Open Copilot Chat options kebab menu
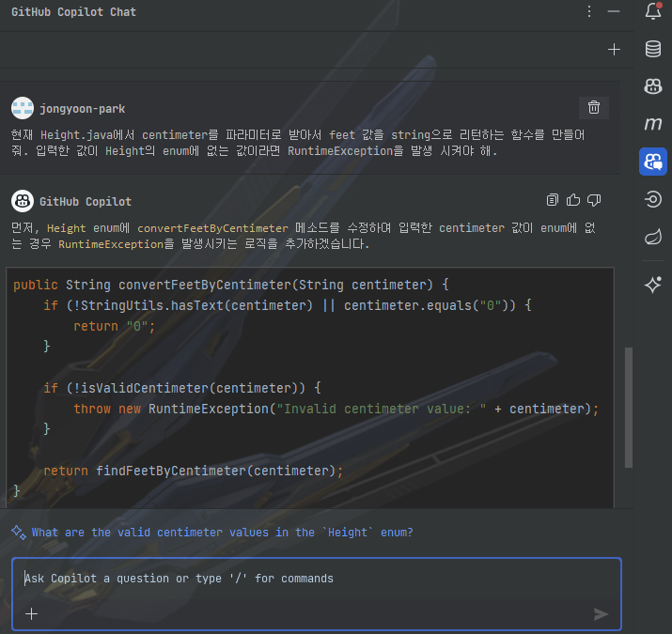 (x=589, y=11)
